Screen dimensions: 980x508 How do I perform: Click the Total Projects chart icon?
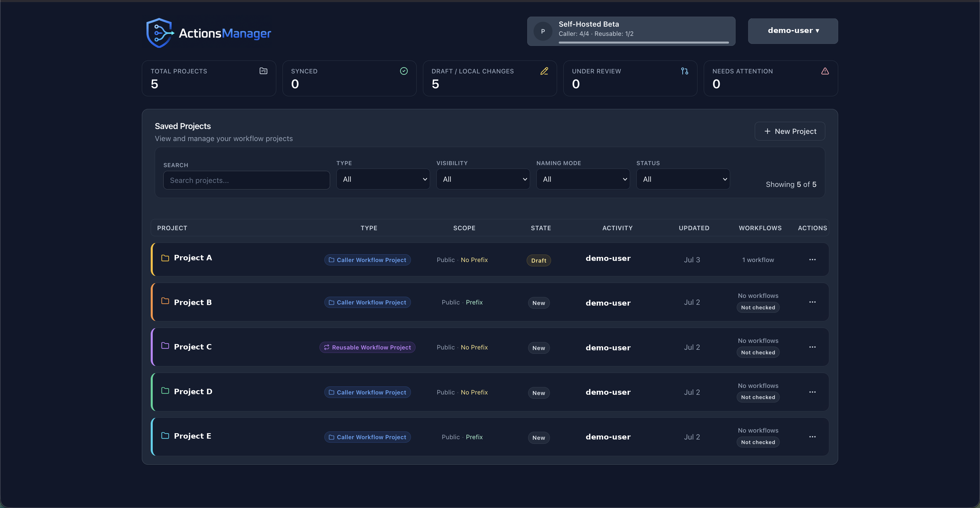pyautogui.click(x=263, y=71)
